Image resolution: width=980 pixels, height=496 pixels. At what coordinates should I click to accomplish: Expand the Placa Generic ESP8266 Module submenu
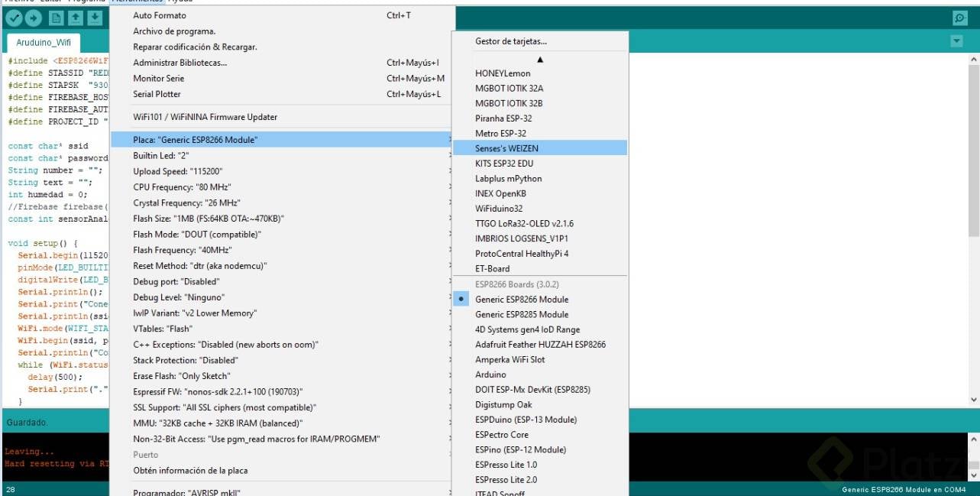283,140
